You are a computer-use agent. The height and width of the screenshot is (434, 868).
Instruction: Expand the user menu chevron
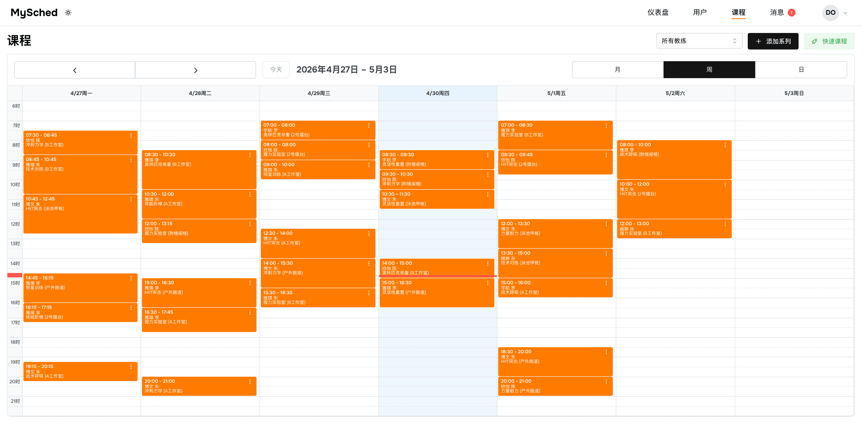[x=845, y=13]
